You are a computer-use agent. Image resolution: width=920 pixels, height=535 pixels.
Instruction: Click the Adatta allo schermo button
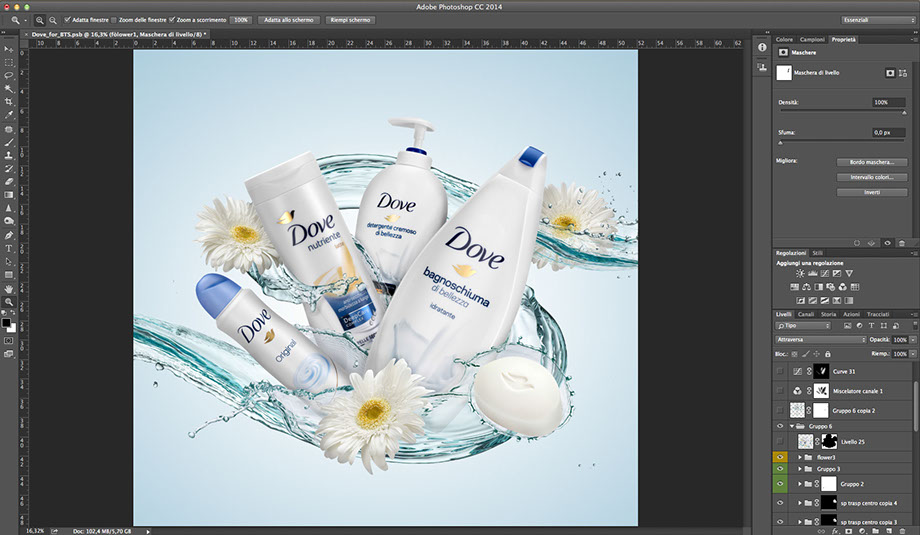289,20
